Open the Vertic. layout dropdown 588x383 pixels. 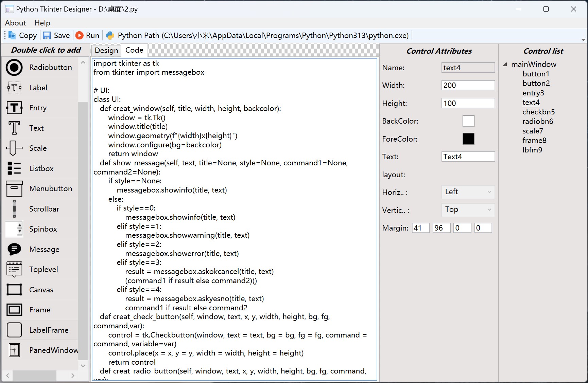pyautogui.click(x=468, y=209)
